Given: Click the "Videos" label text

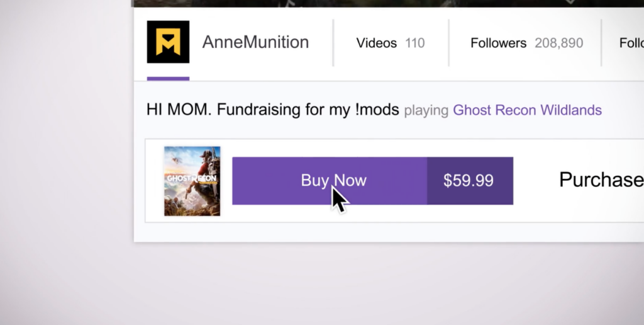Looking at the screenshot, I should (x=376, y=43).
